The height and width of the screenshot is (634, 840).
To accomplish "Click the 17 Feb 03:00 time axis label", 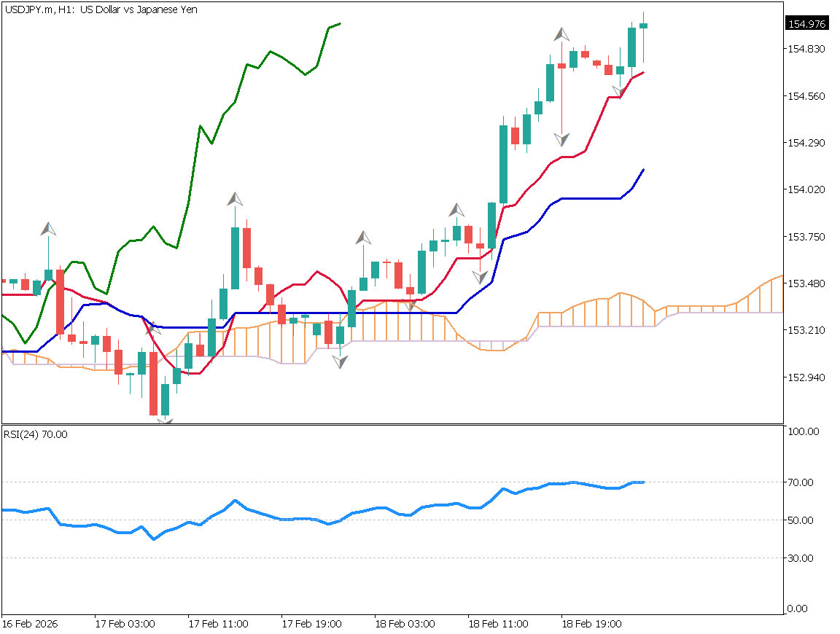I will [x=124, y=624].
